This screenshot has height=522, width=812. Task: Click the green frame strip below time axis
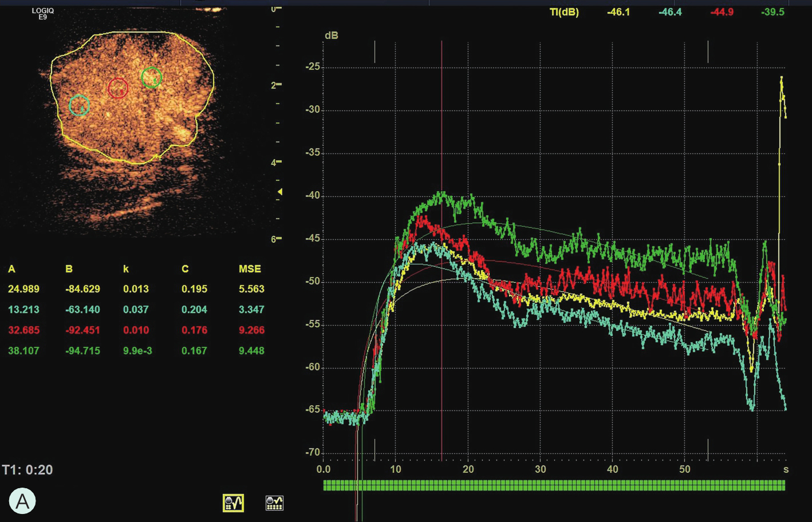[x=554, y=485]
